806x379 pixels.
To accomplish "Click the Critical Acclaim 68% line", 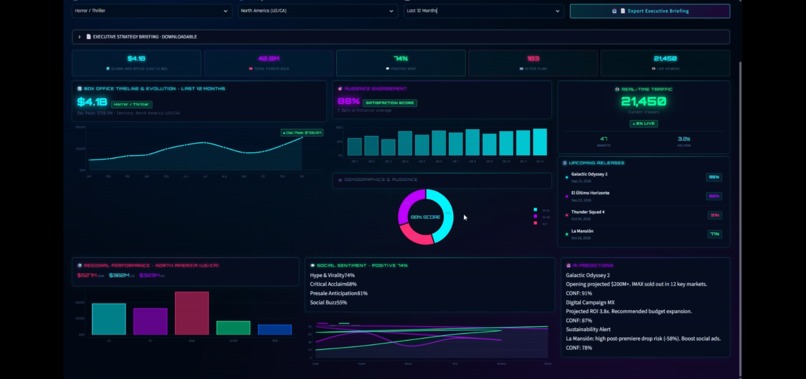I will [x=333, y=284].
